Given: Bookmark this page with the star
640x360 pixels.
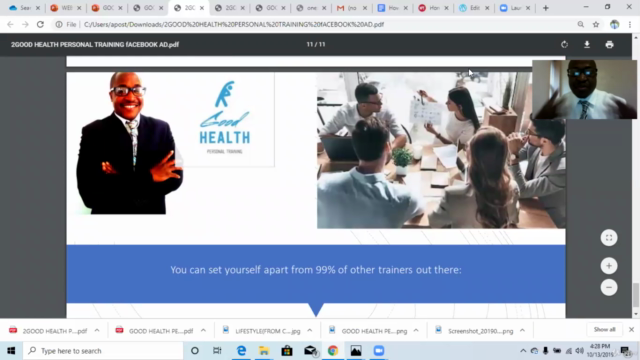Looking at the screenshot, I should 596,24.
